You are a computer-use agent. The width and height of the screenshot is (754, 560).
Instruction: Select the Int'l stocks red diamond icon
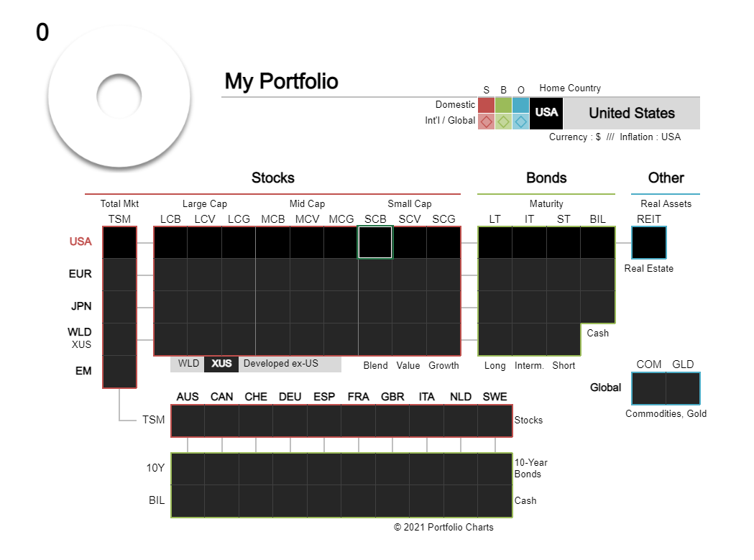point(486,121)
